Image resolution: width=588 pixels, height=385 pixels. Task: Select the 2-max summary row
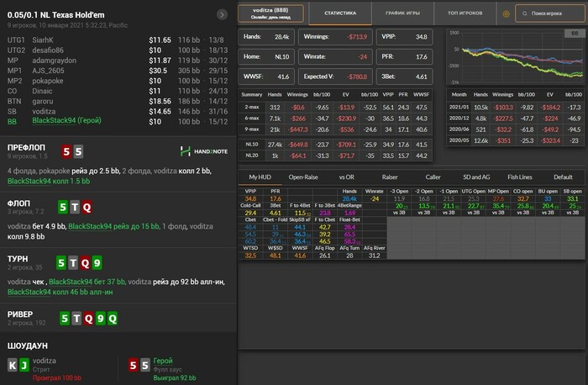pos(335,108)
